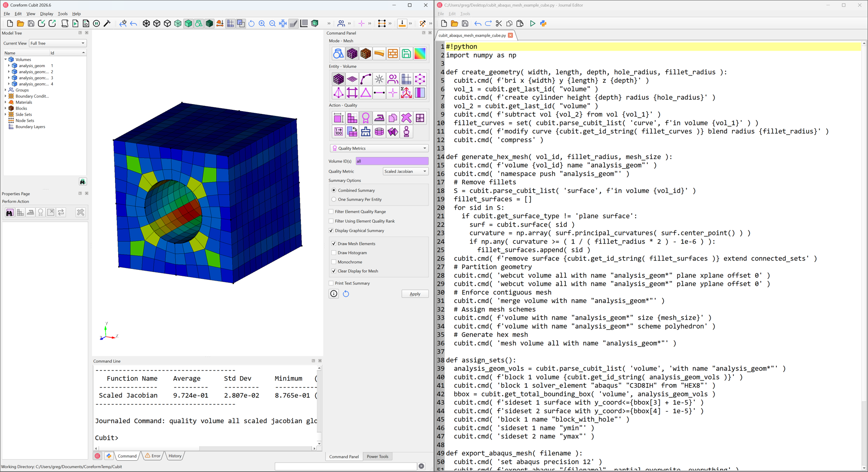Open the Display menu in Cubit
Viewport: 868px width, 472px height.
pyautogui.click(x=47, y=14)
